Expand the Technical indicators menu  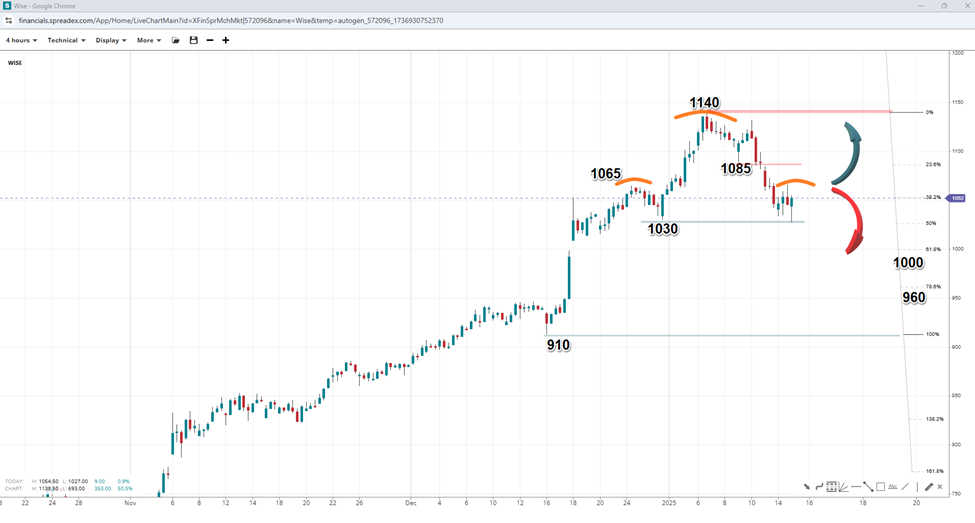(x=66, y=40)
